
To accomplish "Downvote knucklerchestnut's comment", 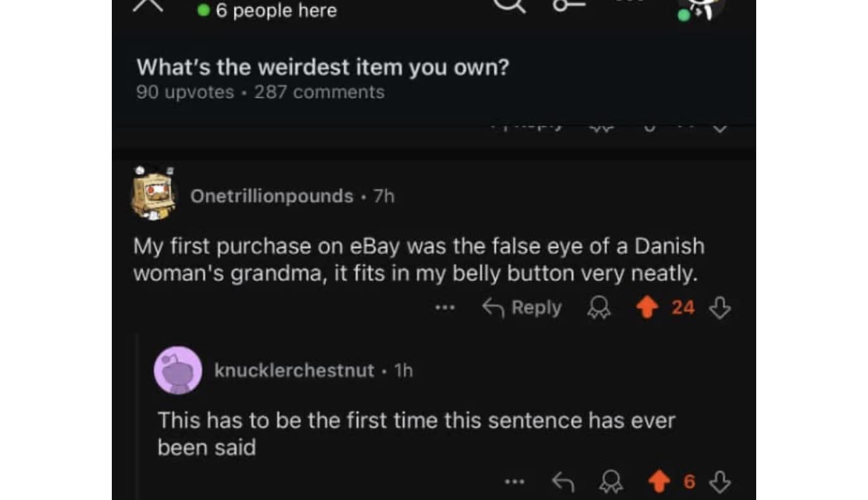I will point(721,482).
